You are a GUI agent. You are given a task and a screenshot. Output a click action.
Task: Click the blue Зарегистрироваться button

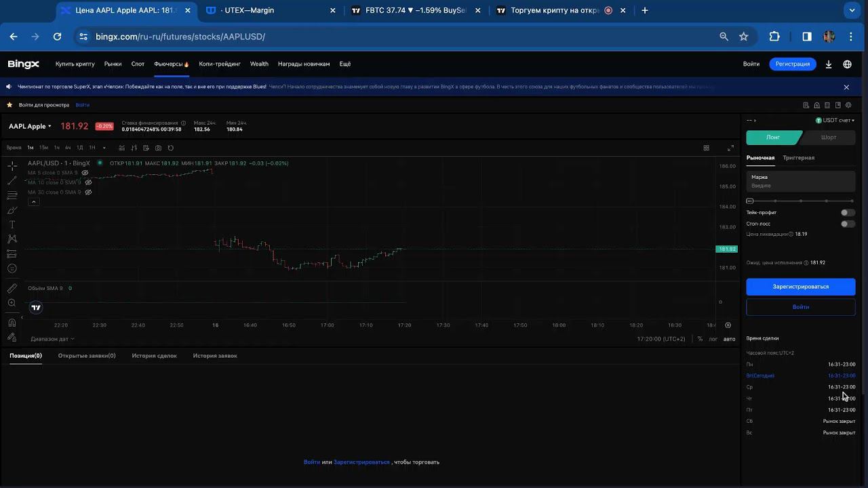point(801,287)
